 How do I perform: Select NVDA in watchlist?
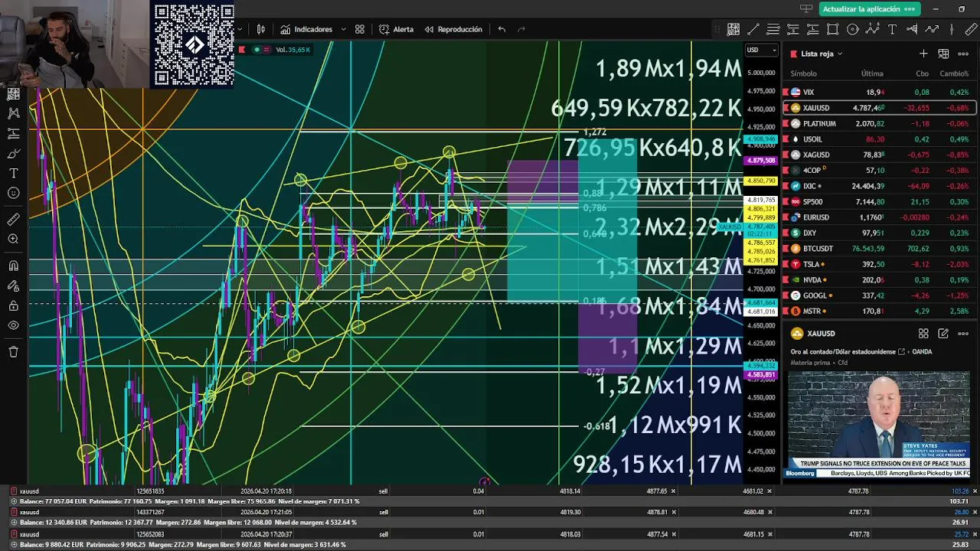(x=880, y=280)
